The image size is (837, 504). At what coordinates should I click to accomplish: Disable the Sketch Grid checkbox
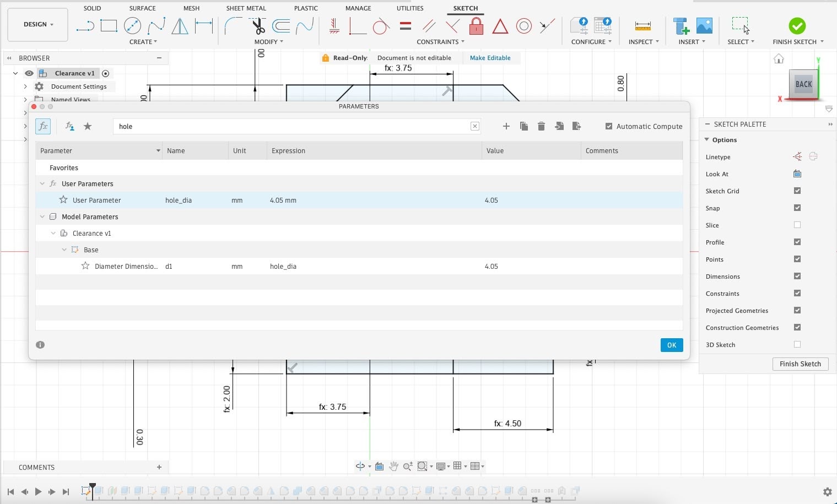click(797, 191)
